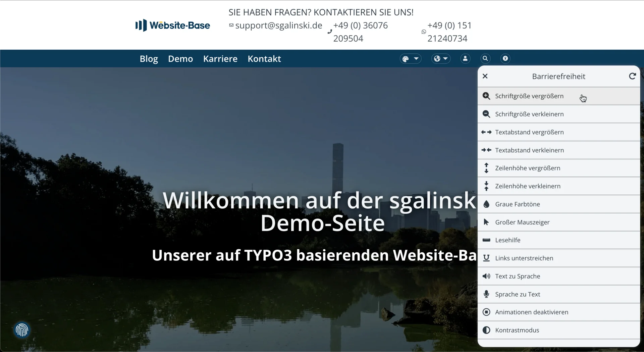Enable Graue Farbtöne
The height and width of the screenshot is (352, 644).
point(517,204)
